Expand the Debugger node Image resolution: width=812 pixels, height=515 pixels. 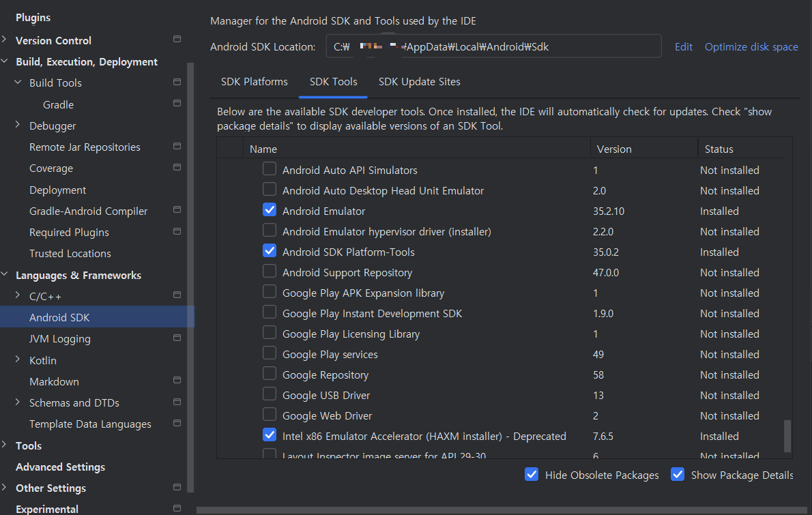click(x=18, y=125)
